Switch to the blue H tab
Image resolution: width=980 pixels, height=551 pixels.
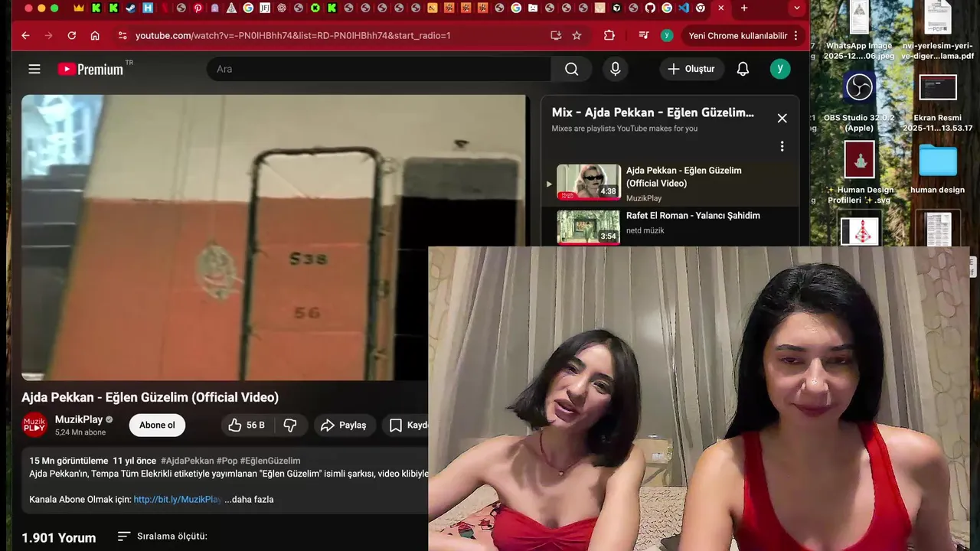point(147,8)
